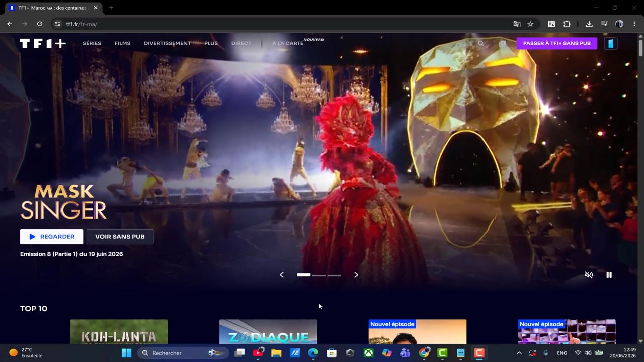View site information icon in address bar
The width and height of the screenshot is (644, 362).
(x=58, y=24)
